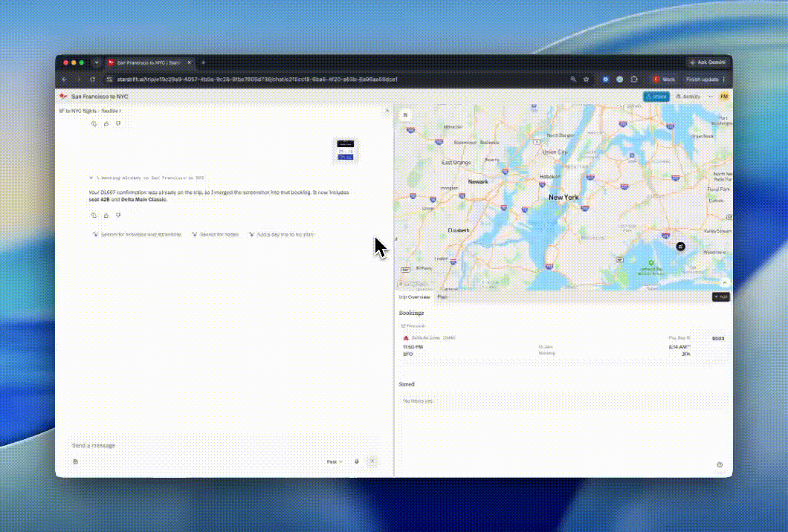The image size is (788, 532).
Task: Open the tab search dropdown arrow
Action: coord(97,63)
